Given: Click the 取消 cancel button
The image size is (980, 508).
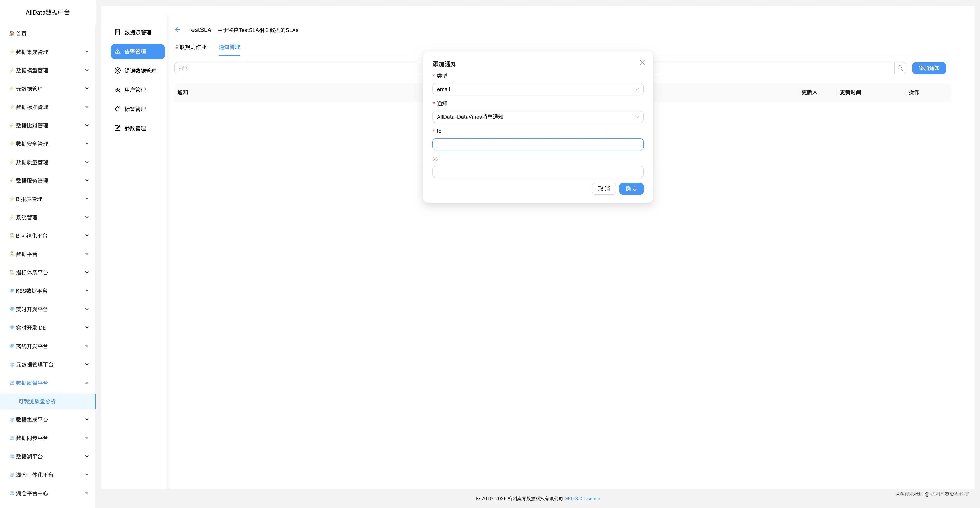Looking at the screenshot, I should [603, 189].
